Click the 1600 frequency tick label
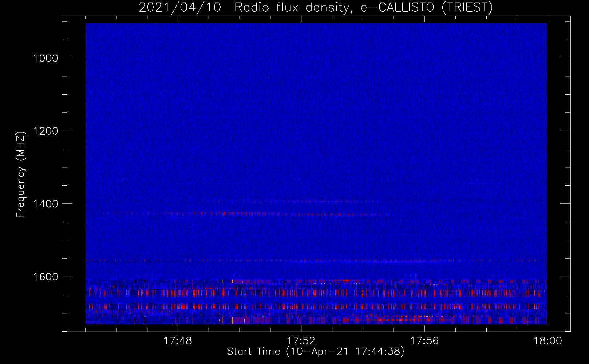Viewport: 589px width, 364px height. pyautogui.click(x=46, y=277)
